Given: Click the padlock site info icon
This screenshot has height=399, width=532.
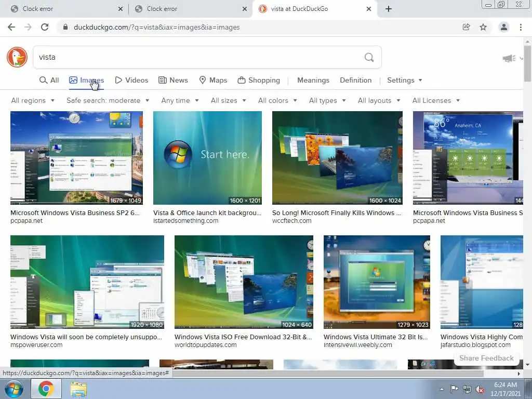Looking at the screenshot, I should (x=65, y=27).
